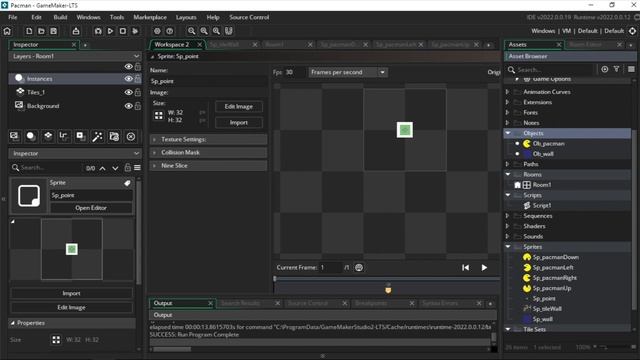
Task: Click Inspector panel Edit Image button
Action: click(71, 307)
